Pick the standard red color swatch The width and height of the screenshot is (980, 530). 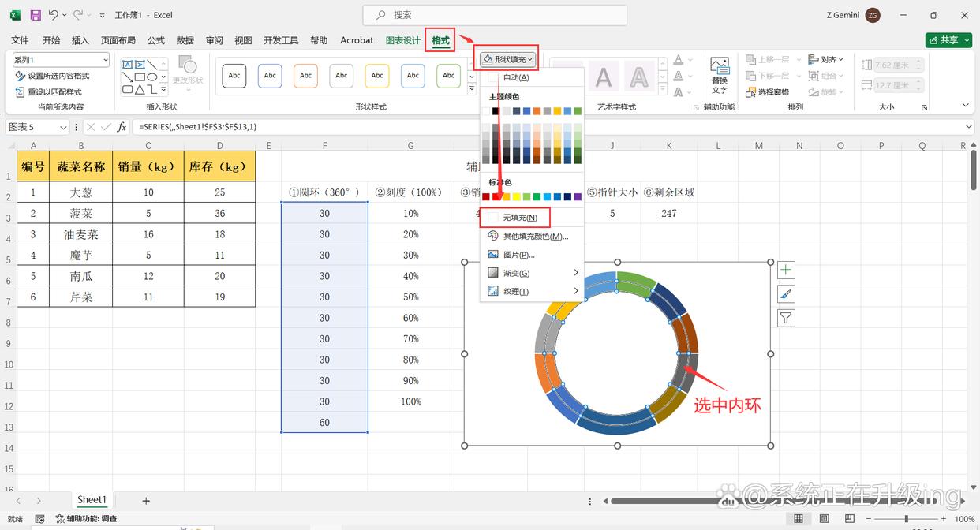coord(496,196)
